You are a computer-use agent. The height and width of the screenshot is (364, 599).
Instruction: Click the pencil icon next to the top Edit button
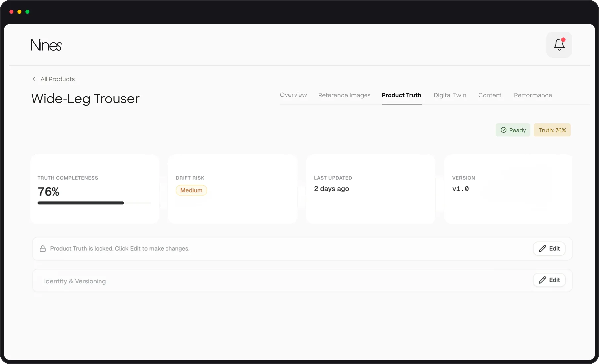point(543,248)
